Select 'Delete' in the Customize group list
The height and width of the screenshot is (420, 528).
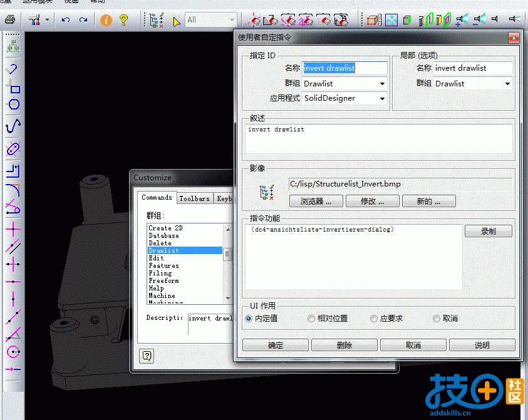185,243
